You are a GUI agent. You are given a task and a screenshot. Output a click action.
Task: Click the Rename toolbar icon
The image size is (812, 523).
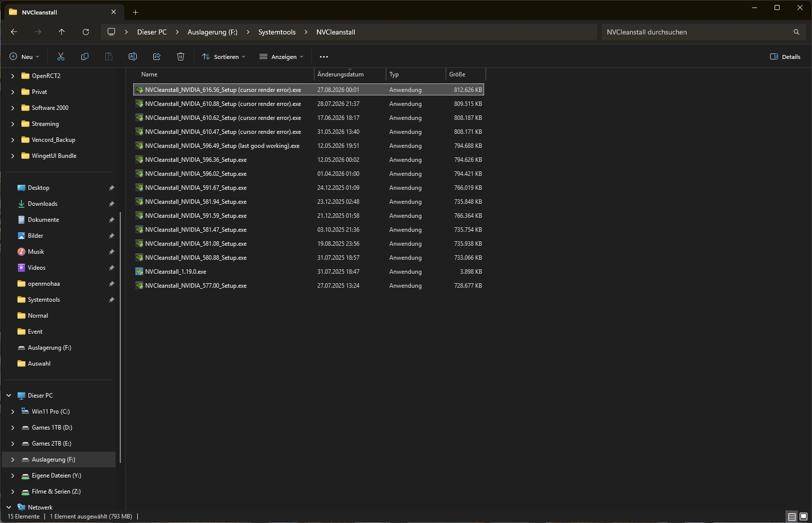pyautogui.click(x=133, y=57)
